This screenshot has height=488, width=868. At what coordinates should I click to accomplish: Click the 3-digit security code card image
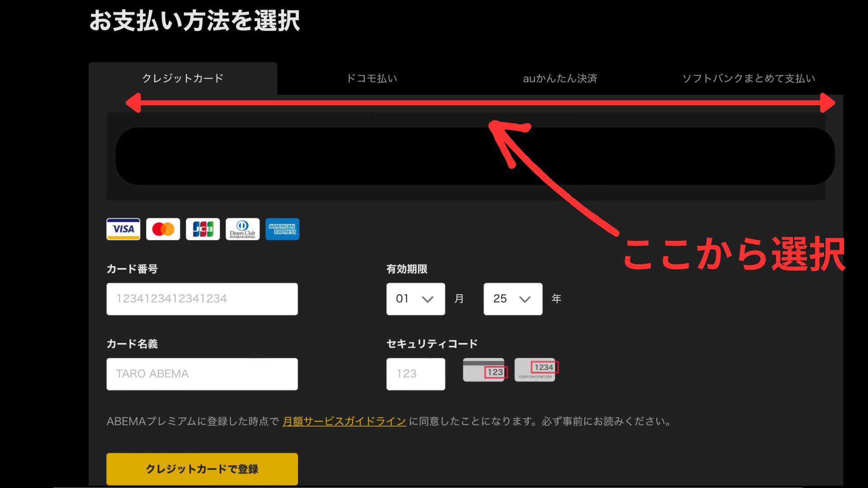click(485, 370)
